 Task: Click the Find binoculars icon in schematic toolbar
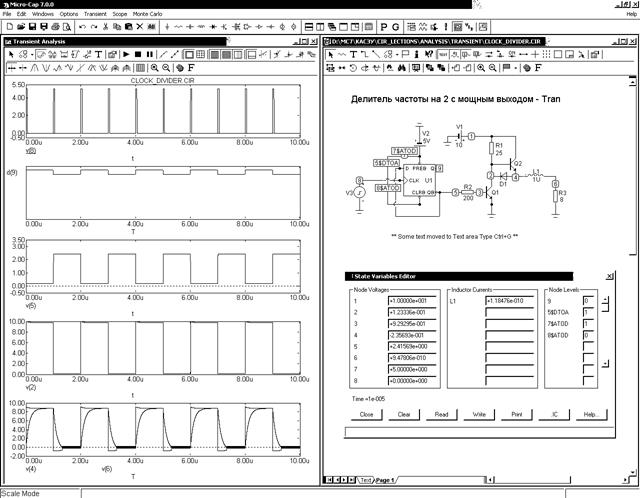402,68
